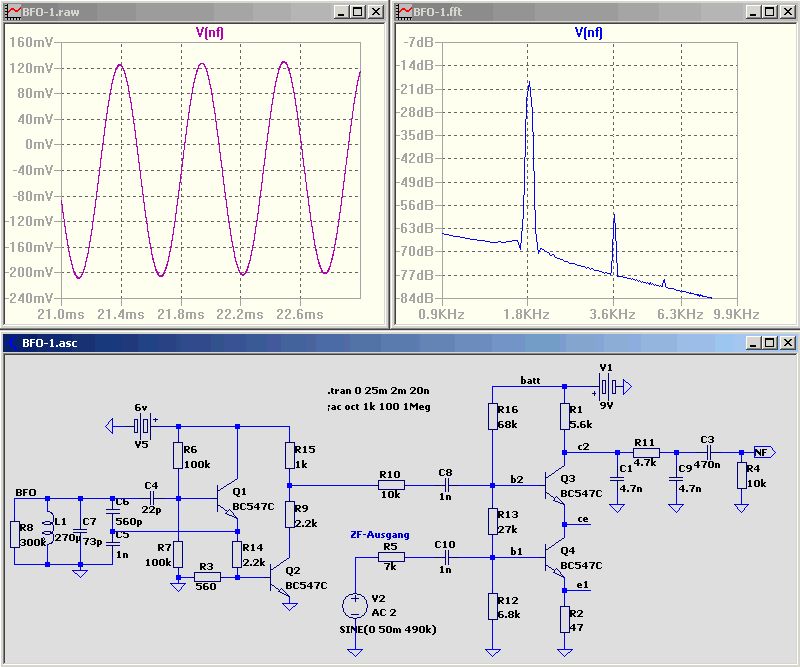Viewport: 800px width, 667px height.
Task: Select resistor R7 100k symbol
Action: [x=178, y=554]
